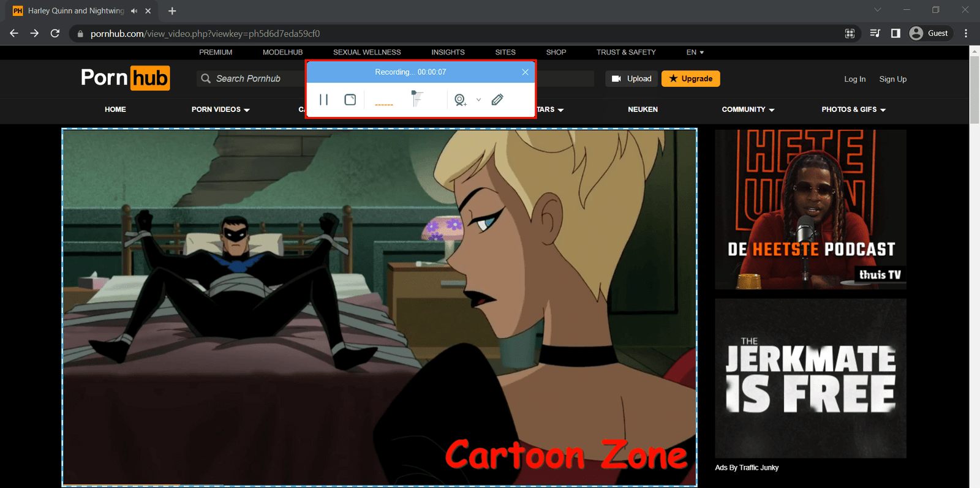The height and width of the screenshot is (488, 980).
Task: Open the SHOP link
Action: 556,52
